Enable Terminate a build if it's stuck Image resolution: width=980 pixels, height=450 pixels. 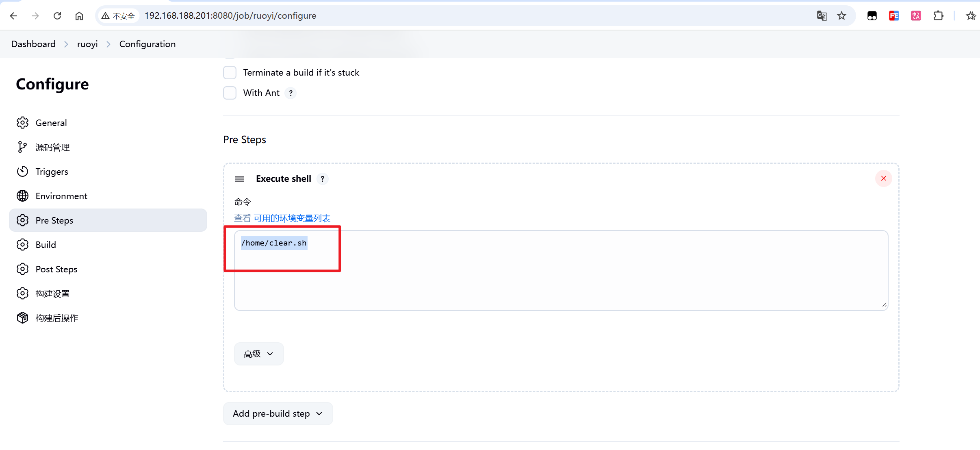tap(230, 73)
